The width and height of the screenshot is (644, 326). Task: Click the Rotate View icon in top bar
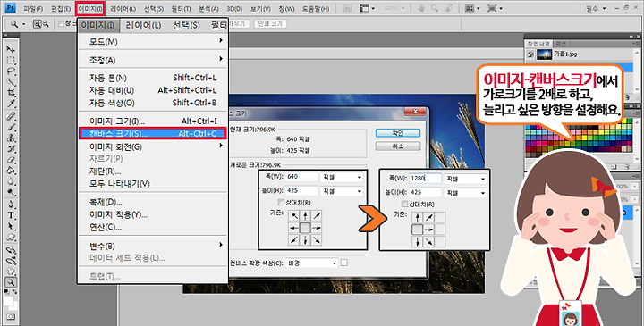click(x=450, y=8)
